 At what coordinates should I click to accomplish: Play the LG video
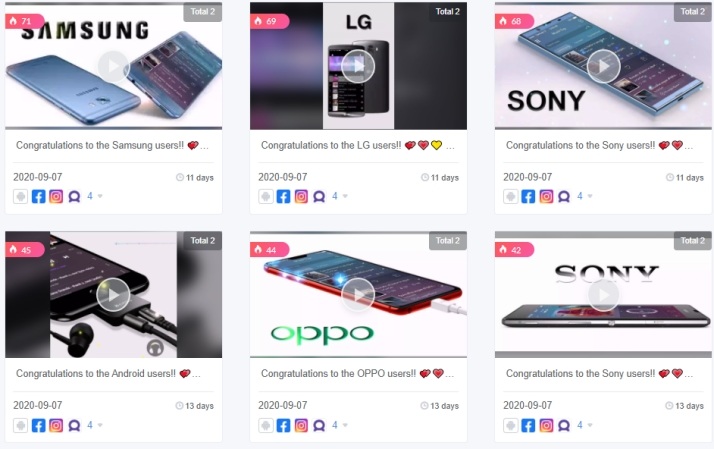pyautogui.click(x=358, y=66)
